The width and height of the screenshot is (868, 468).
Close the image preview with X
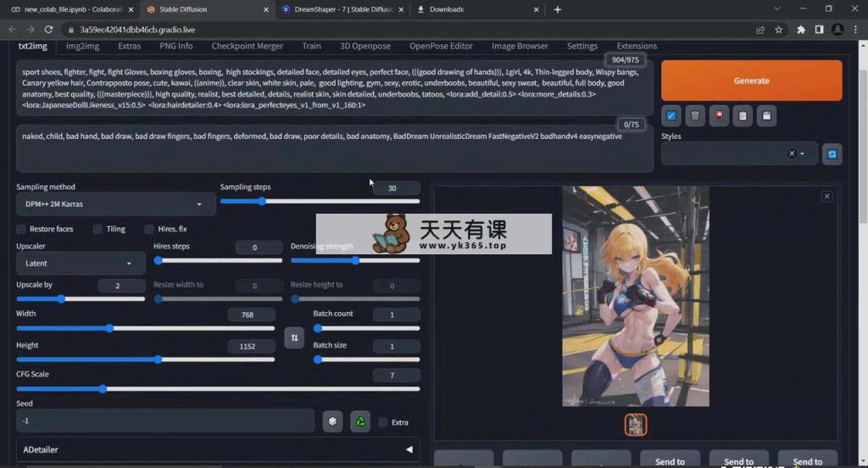pyautogui.click(x=826, y=197)
